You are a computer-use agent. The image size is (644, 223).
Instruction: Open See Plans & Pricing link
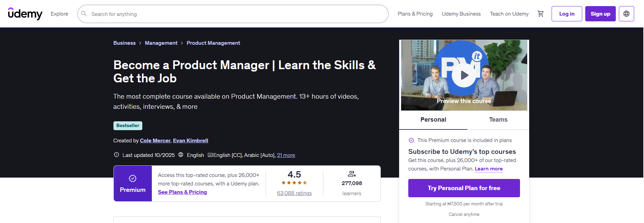tap(182, 192)
